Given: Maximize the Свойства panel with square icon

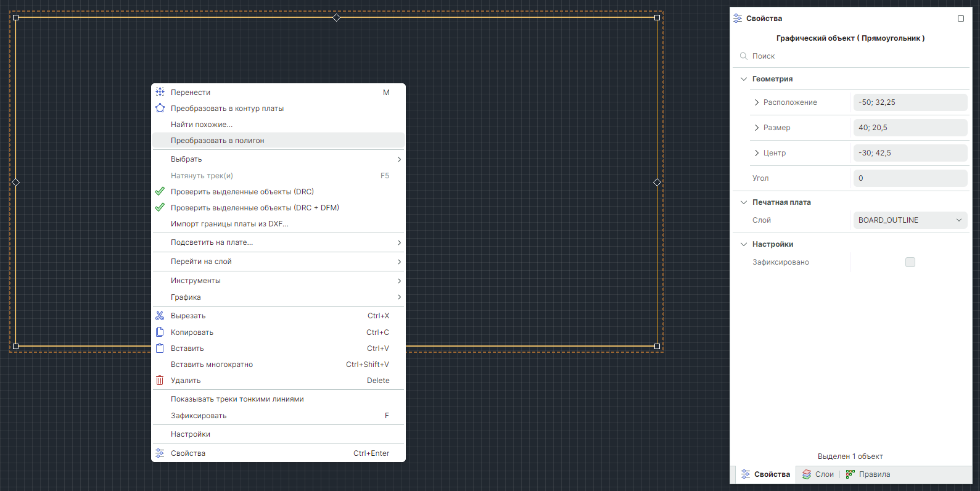Looking at the screenshot, I should [x=960, y=19].
